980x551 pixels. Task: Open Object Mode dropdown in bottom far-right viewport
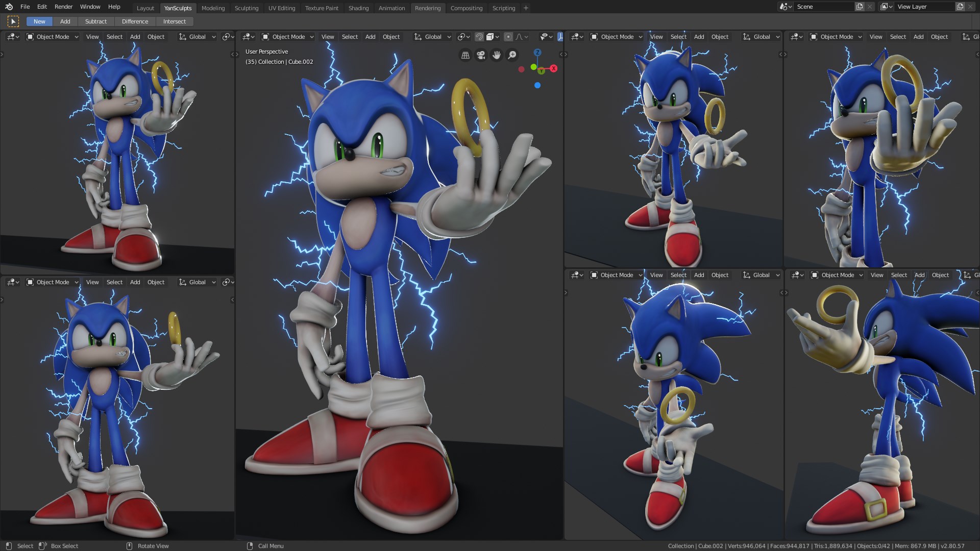tap(837, 275)
